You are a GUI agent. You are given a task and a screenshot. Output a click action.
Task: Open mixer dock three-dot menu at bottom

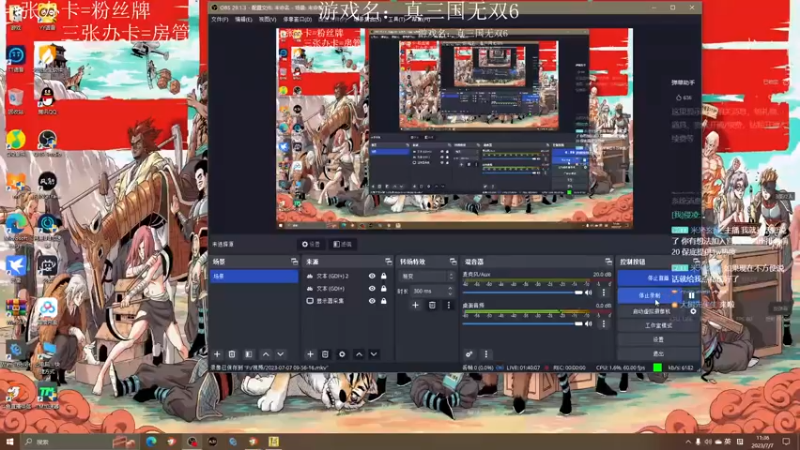click(486, 354)
